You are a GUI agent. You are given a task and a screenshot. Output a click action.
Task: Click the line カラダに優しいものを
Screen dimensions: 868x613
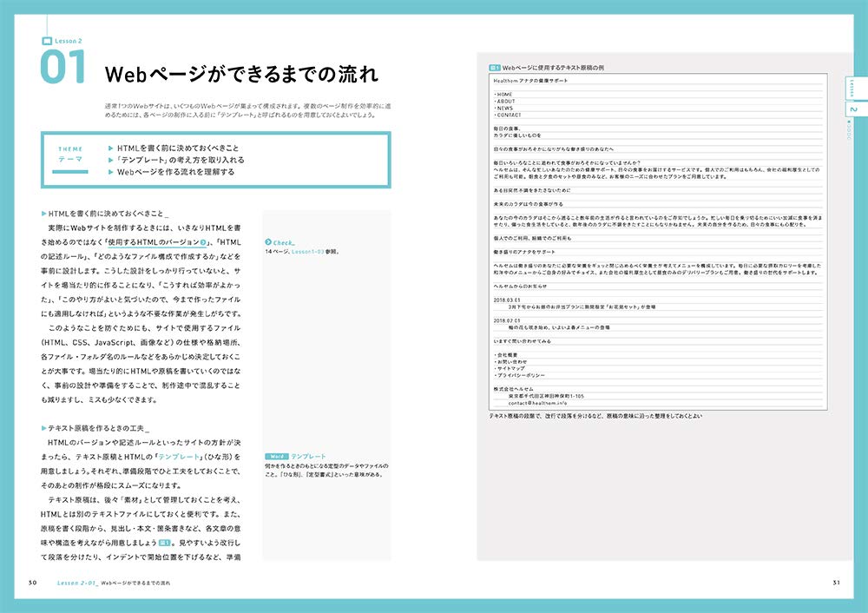517,135
